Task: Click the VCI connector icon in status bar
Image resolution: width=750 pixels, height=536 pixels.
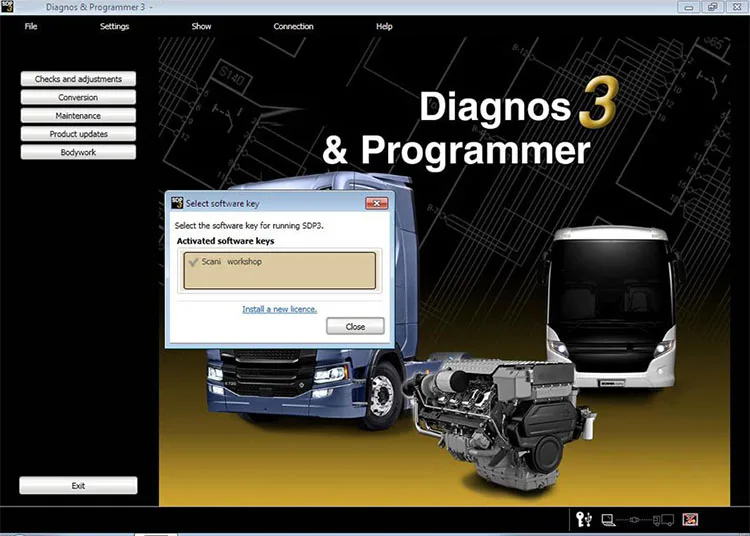Action: click(x=634, y=520)
